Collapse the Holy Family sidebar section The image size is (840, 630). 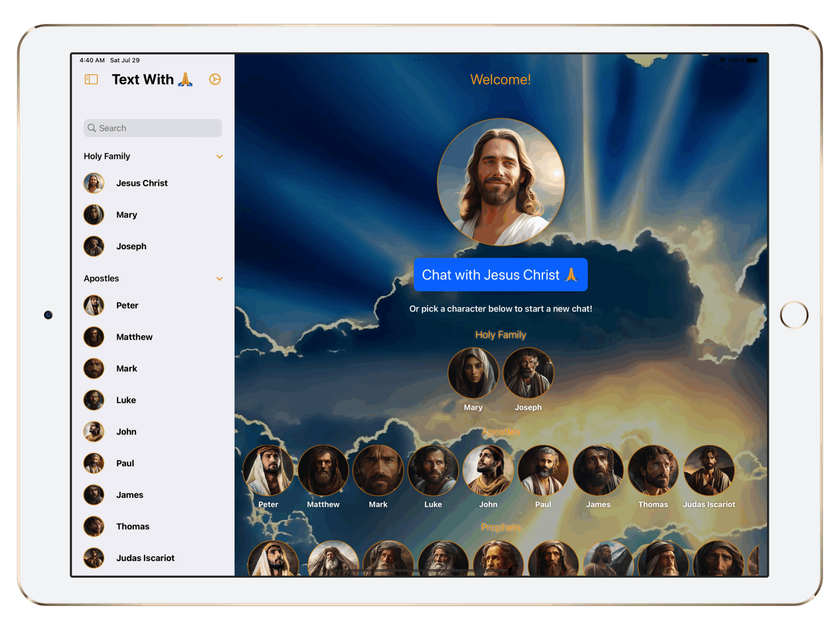click(219, 157)
